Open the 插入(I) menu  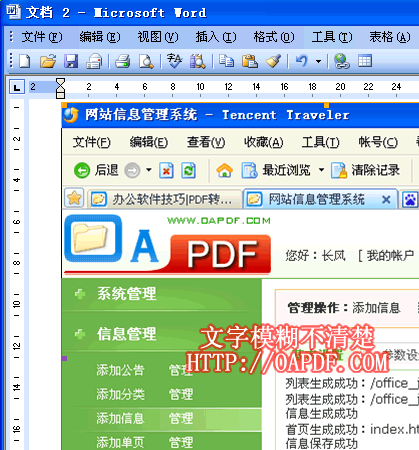coord(216,37)
